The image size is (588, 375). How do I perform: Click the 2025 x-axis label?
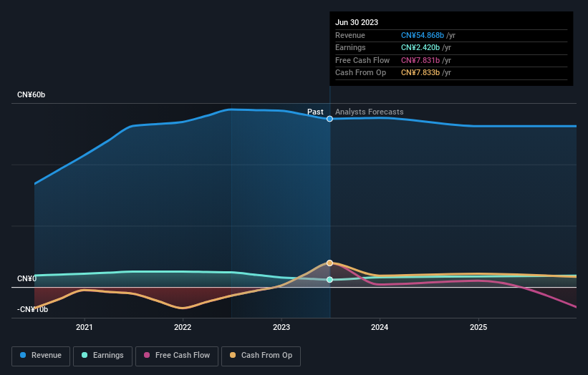[x=478, y=327]
